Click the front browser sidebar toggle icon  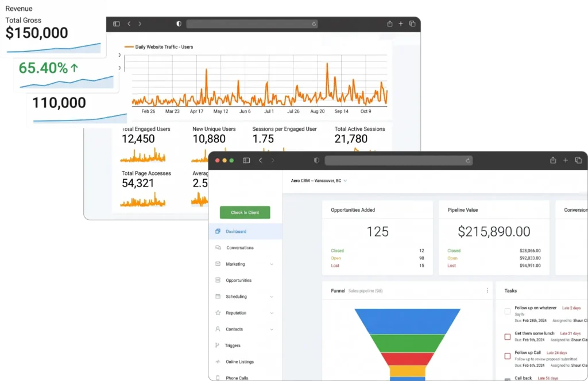[246, 160]
